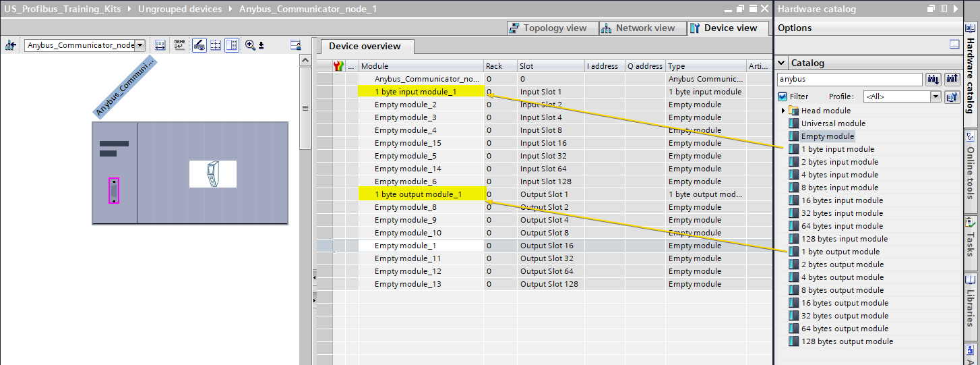
Task: Click the I address column header
Action: pos(604,66)
